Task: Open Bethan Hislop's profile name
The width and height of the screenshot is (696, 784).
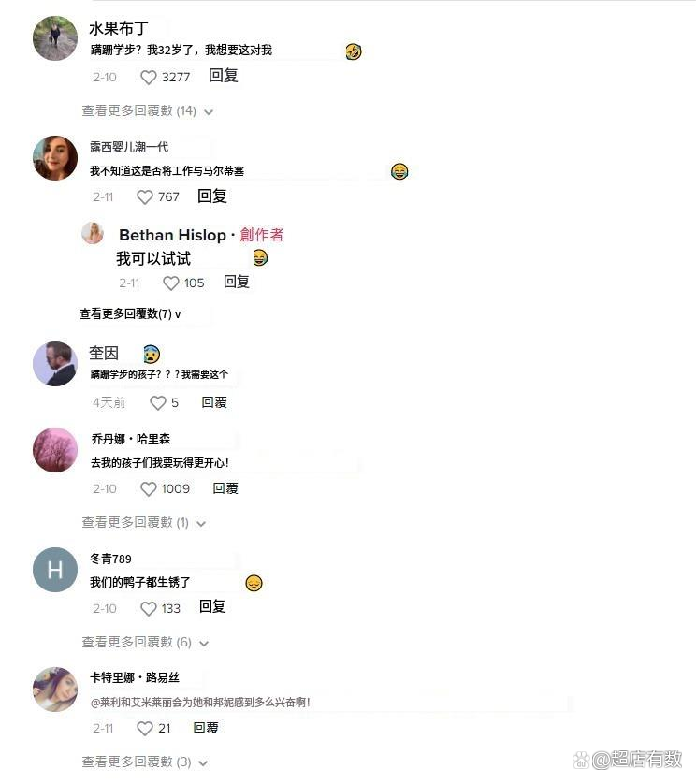Action: pyautogui.click(x=172, y=235)
